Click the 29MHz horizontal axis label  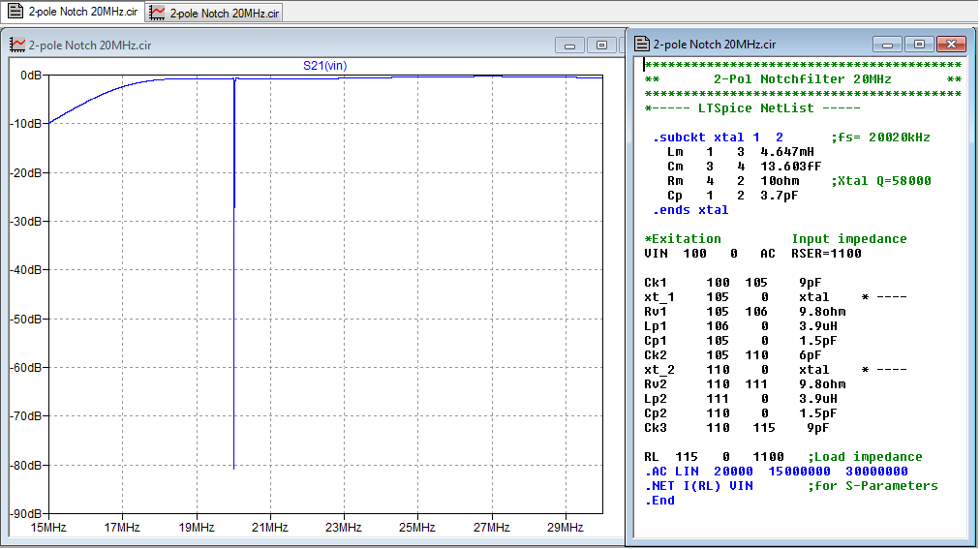(x=565, y=528)
